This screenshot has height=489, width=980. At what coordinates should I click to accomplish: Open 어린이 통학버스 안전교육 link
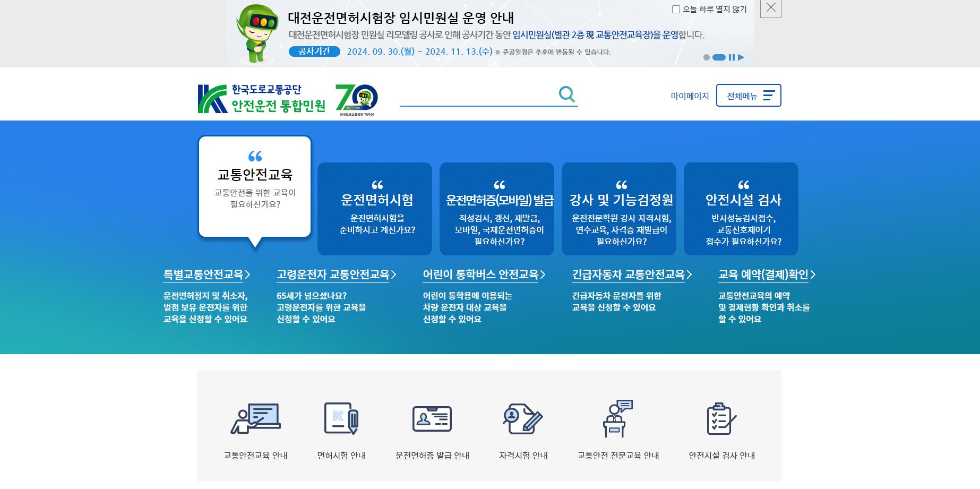(484, 274)
